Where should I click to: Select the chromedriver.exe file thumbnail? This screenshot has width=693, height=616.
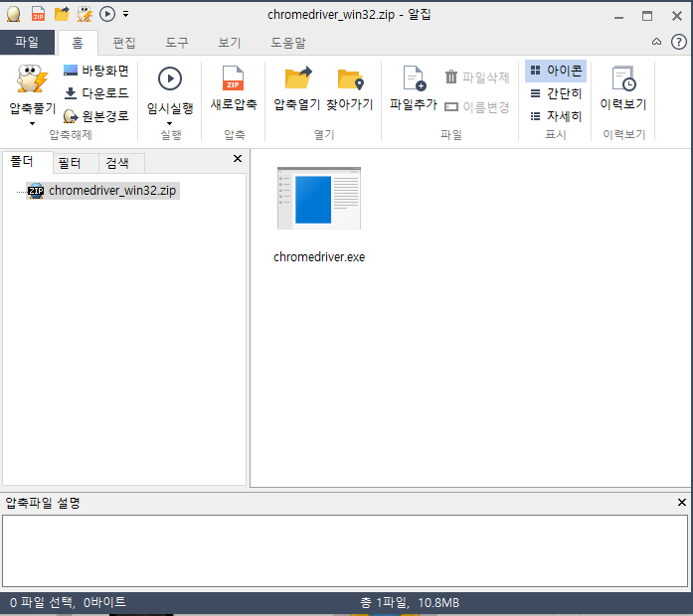tap(319, 198)
